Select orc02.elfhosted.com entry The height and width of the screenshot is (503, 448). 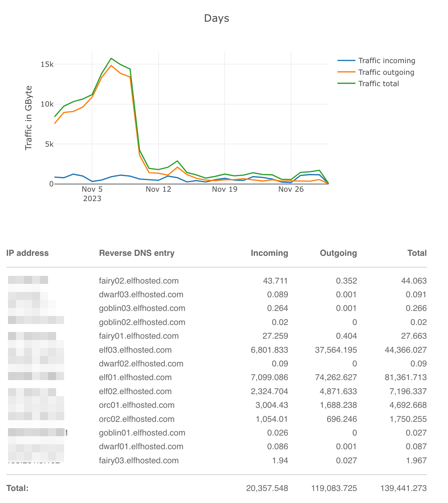(137, 419)
